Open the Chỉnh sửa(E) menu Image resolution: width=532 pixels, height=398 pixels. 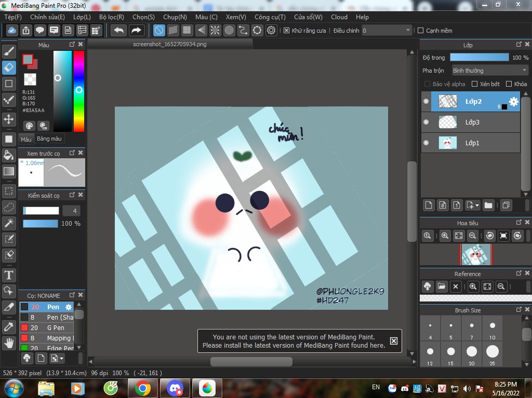(47, 17)
